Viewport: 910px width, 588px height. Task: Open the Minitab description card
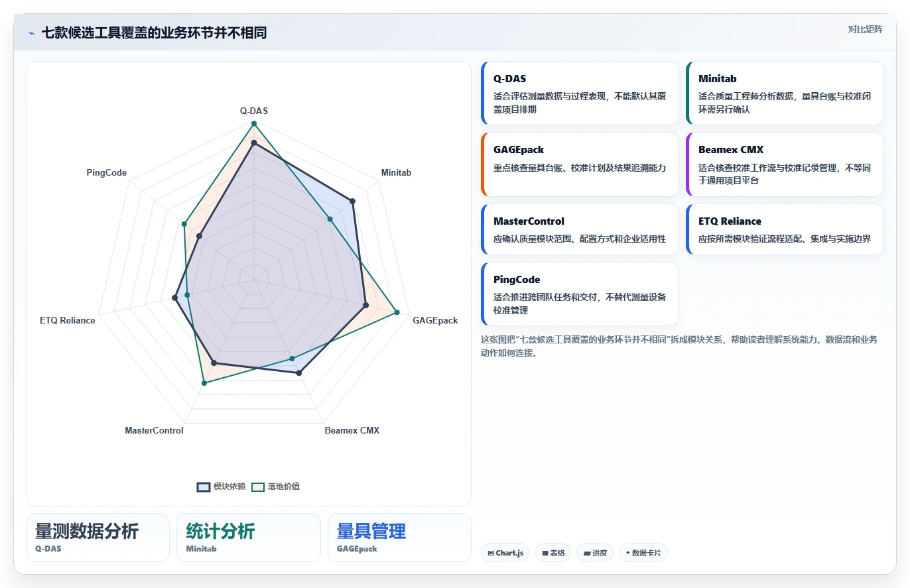click(785, 93)
